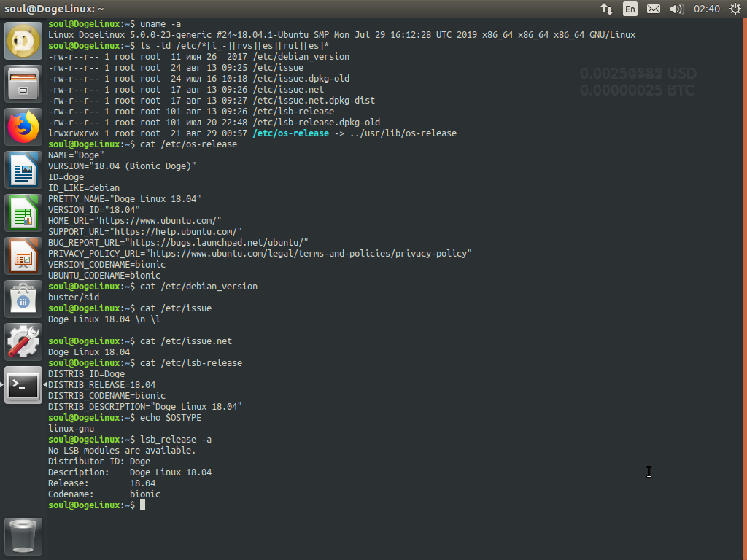Launch Firefox from the dock

click(x=23, y=127)
